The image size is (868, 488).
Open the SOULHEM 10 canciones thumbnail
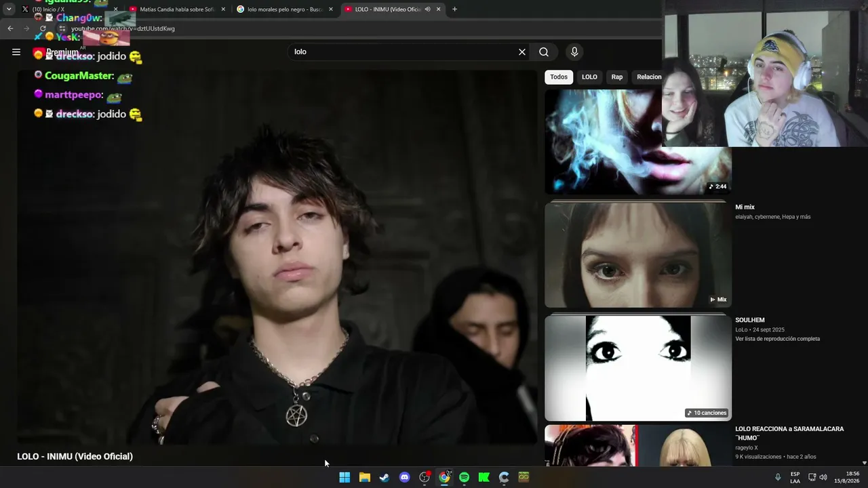637,368
